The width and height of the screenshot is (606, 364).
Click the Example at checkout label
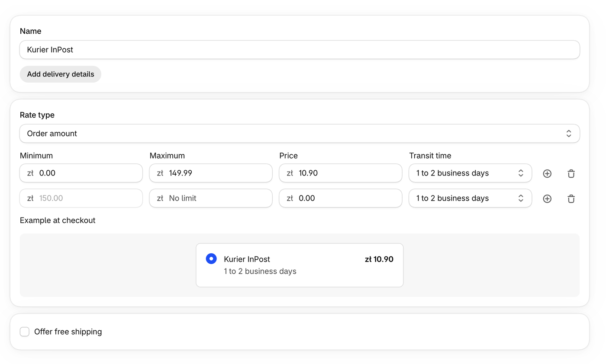pos(58,220)
